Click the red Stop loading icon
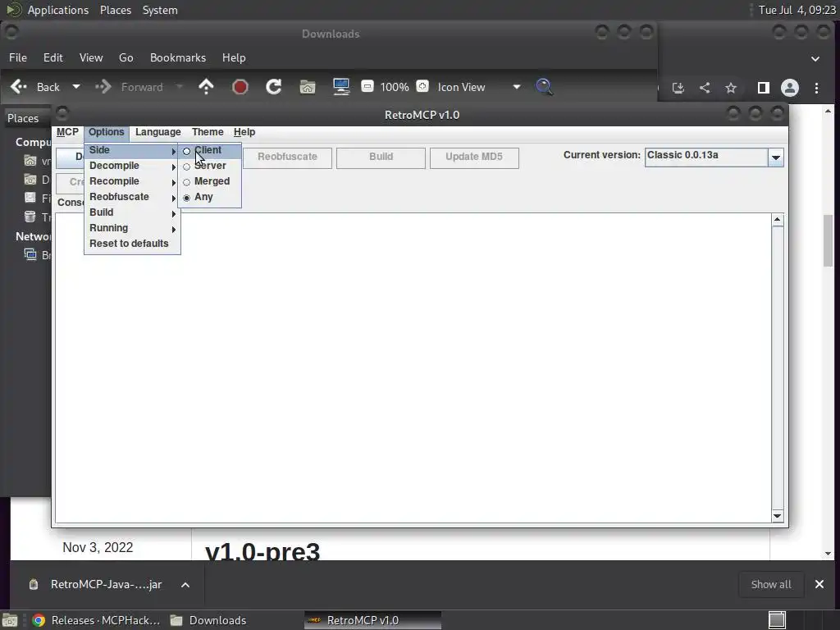Image resolution: width=840 pixels, height=630 pixels. (240, 87)
